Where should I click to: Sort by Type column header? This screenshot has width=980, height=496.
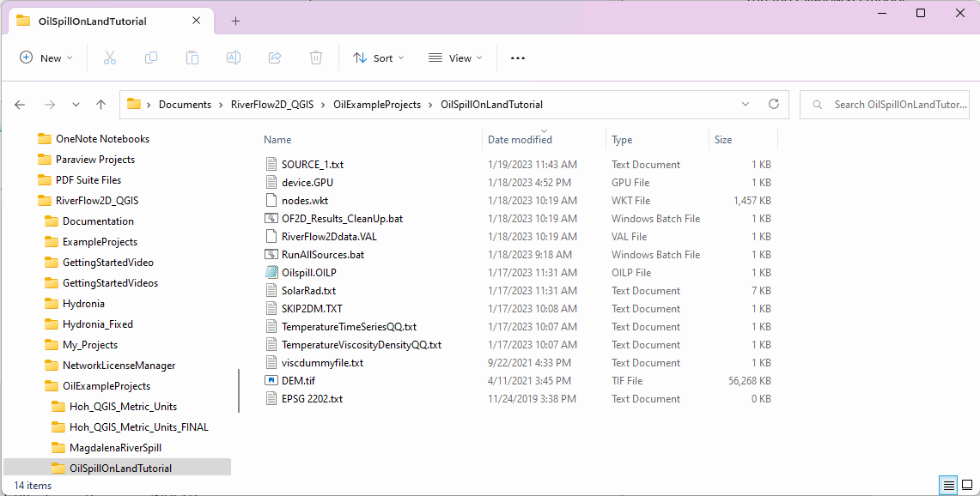622,140
